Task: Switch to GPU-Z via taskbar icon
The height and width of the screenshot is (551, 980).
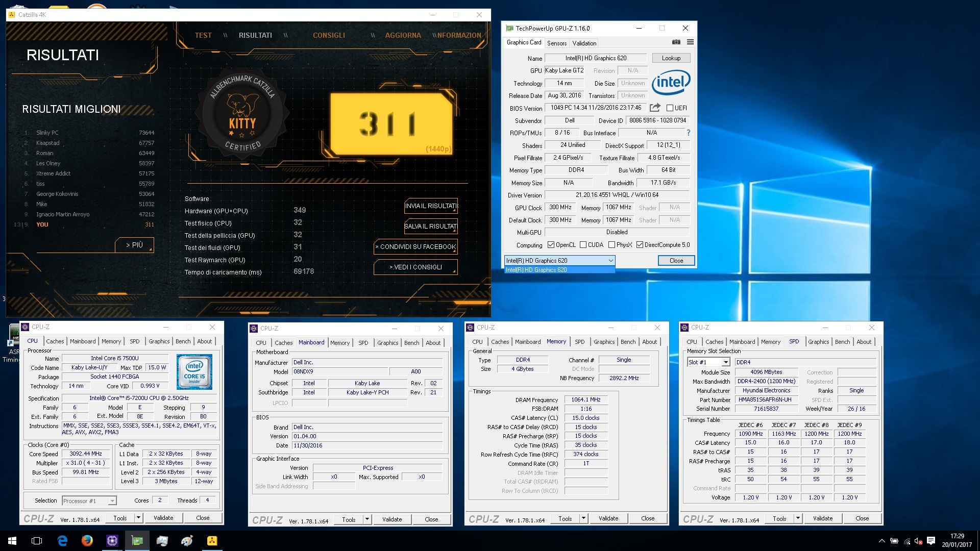Action: click(137, 541)
